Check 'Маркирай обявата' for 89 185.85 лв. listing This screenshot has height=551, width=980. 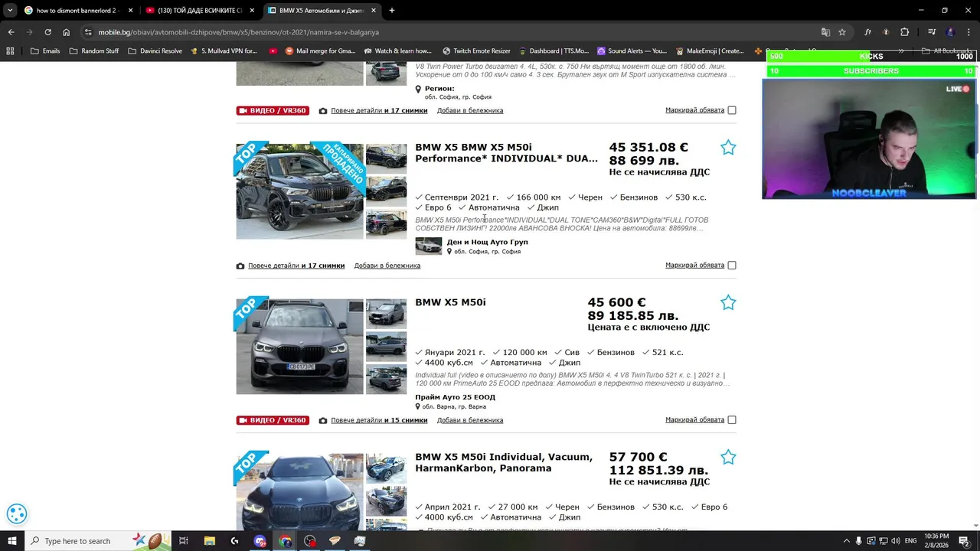click(732, 420)
